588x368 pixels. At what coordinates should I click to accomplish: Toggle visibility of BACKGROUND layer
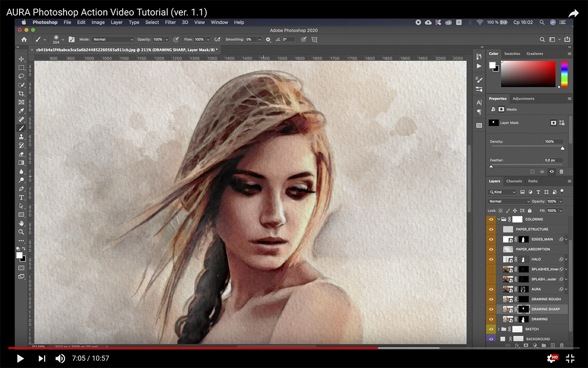(x=491, y=339)
